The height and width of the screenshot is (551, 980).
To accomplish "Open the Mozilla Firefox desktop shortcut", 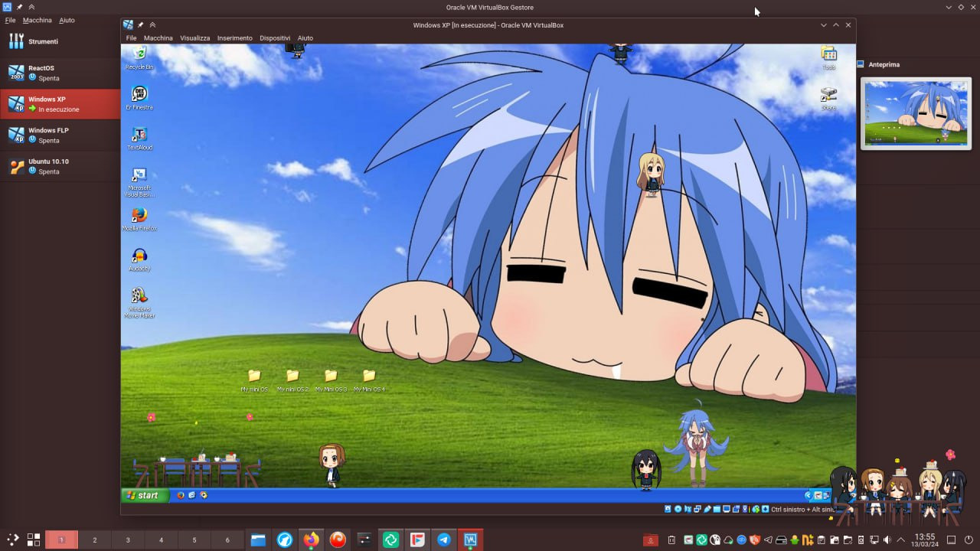I will click(x=139, y=216).
